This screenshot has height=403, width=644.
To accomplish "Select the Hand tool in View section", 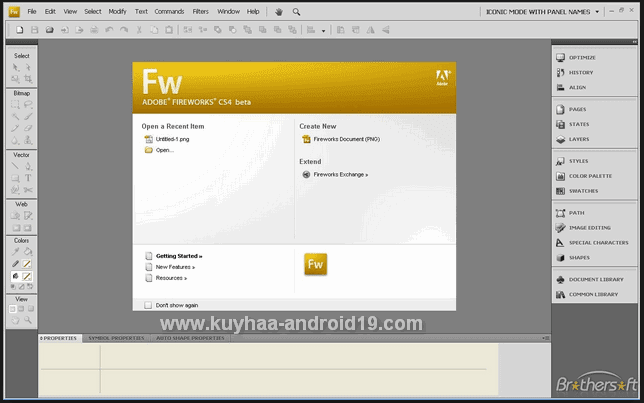I will 16,320.
